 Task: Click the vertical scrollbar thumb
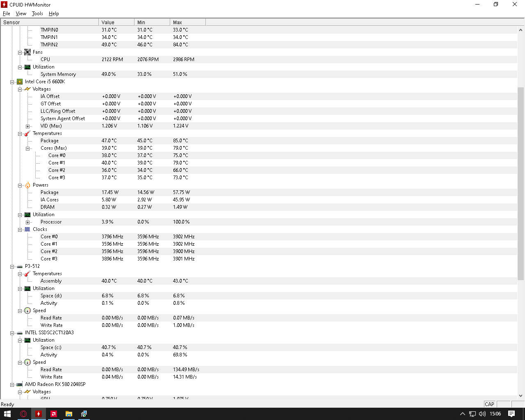click(521, 183)
